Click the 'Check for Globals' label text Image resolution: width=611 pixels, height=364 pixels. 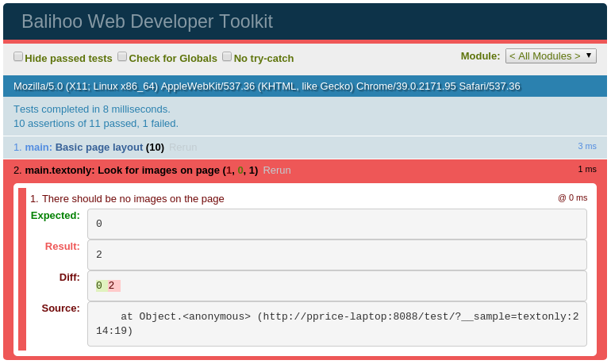(x=173, y=59)
